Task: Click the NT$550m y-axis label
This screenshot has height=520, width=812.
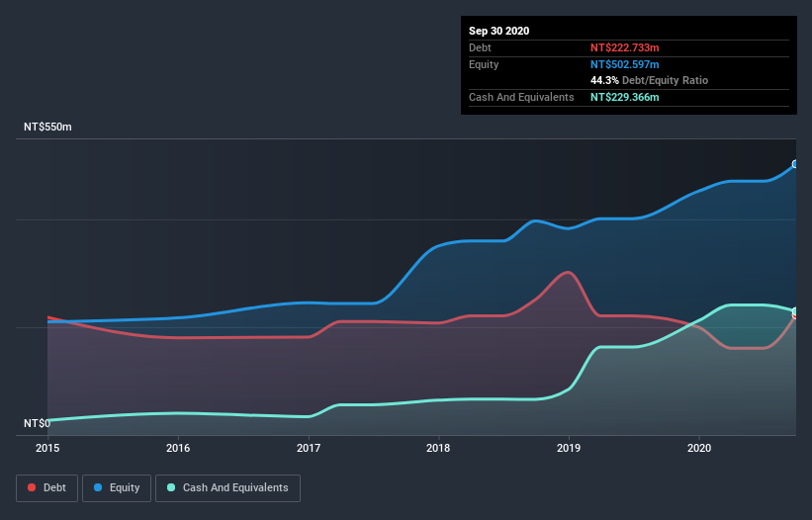Action: pyautogui.click(x=47, y=127)
